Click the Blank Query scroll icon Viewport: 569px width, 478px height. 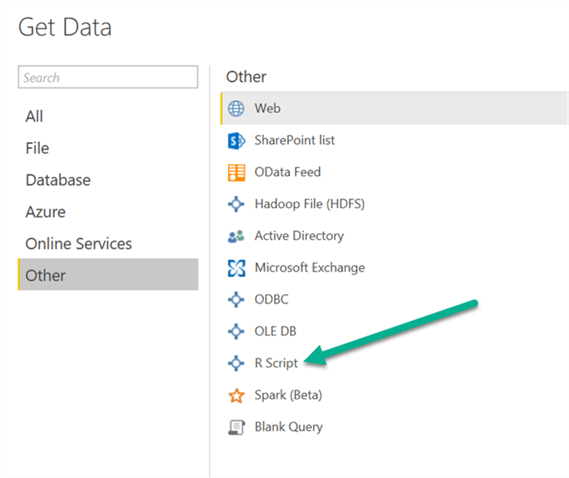pos(236,427)
